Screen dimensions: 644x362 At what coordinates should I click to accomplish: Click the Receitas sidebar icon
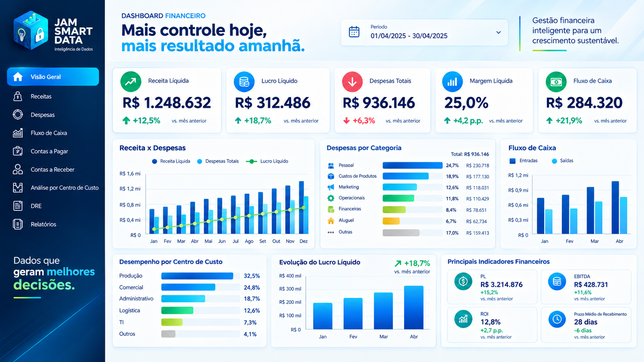[x=18, y=96]
